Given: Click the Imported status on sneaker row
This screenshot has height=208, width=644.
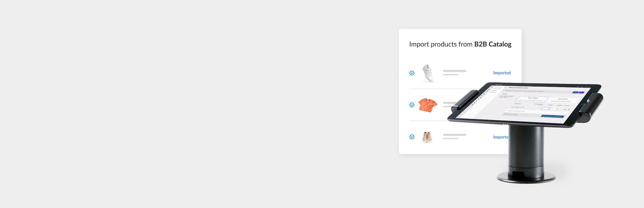Looking at the screenshot, I should coord(502,73).
